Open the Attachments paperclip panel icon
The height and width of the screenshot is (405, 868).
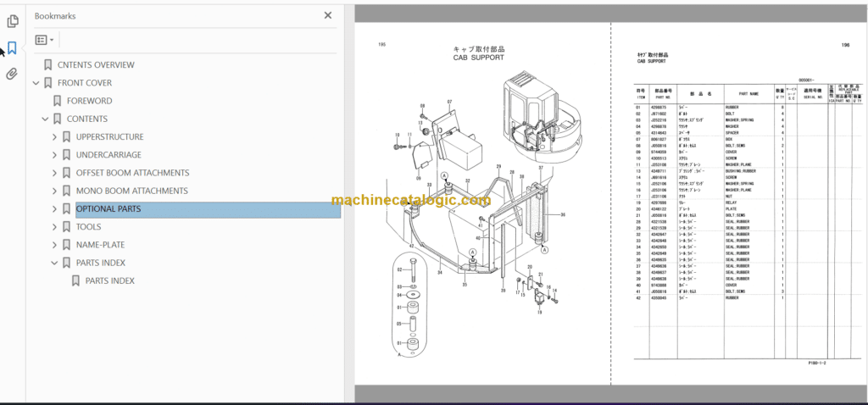coord(12,75)
